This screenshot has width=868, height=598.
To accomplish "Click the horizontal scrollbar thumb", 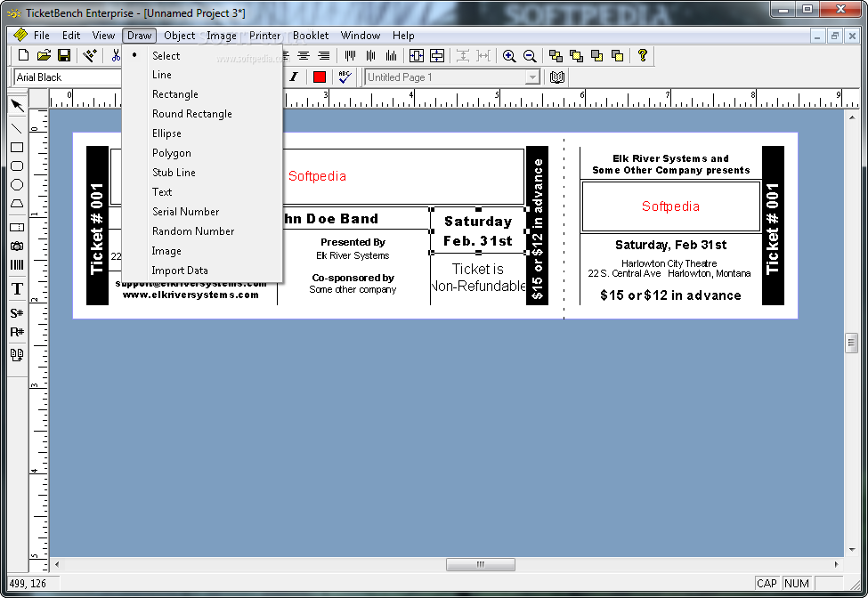I will [x=481, y=564].
